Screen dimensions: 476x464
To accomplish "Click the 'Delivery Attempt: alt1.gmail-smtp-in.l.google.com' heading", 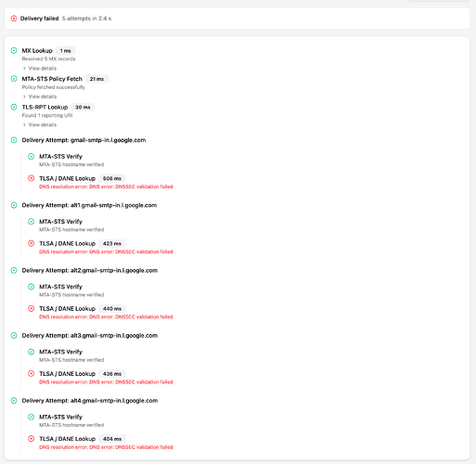I will [89, 205].
